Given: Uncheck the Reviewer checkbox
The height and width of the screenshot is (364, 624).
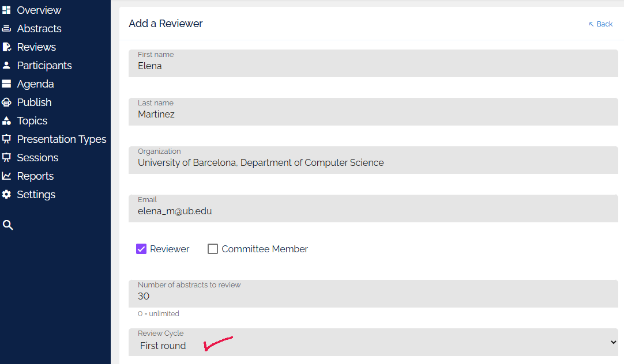Looking at the screenshot, I should tap(141, 248).
